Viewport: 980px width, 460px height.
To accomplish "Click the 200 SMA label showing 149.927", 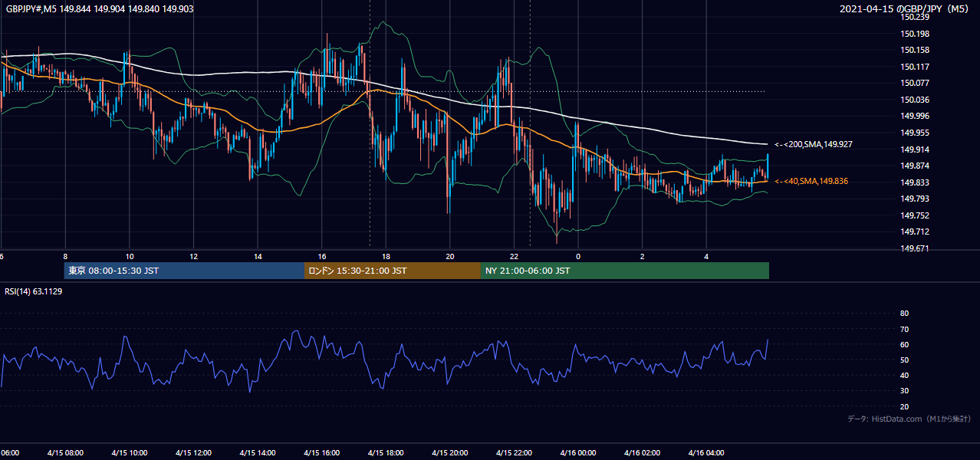I will pyautogui.click(x=814, y=144).
